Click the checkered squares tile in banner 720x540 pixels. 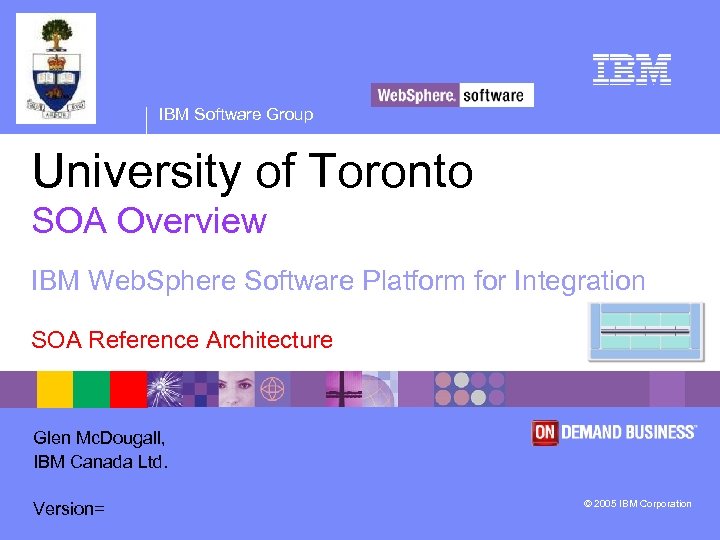click(x=201, y=389)
